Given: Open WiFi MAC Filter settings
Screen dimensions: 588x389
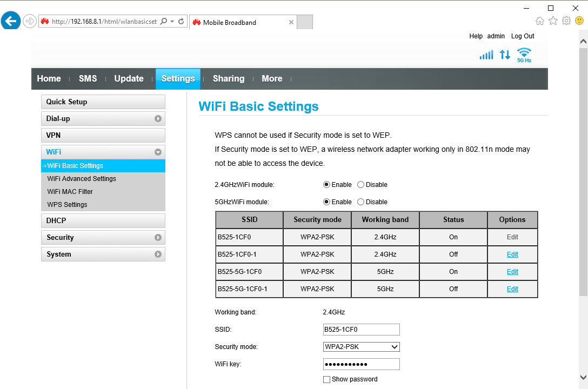Looking at the screenshot, I should pyautogui.click(x=70, y=192).
